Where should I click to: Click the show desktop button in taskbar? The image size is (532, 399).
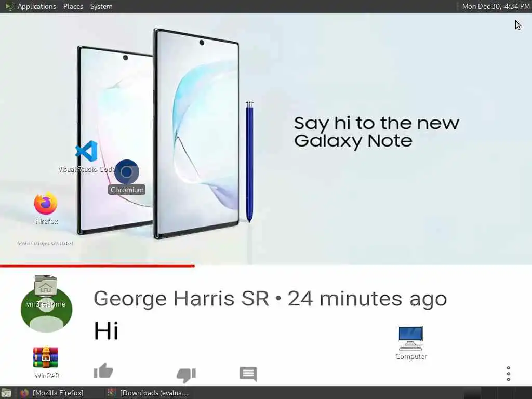tap(6, 393)
